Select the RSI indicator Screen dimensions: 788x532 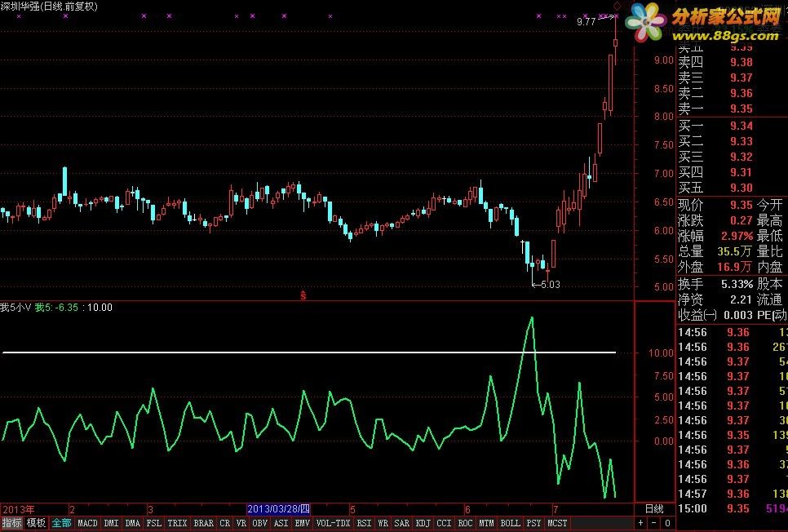(365, 524)
